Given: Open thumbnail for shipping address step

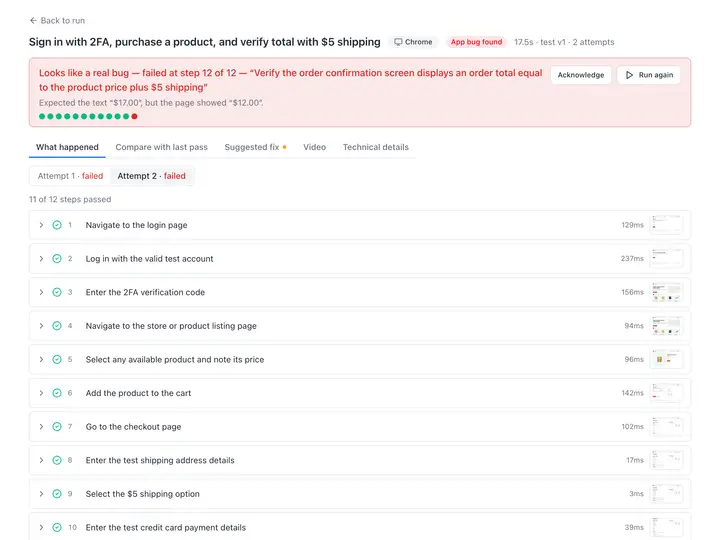Looking at the screenshot, I should point(667,460).
